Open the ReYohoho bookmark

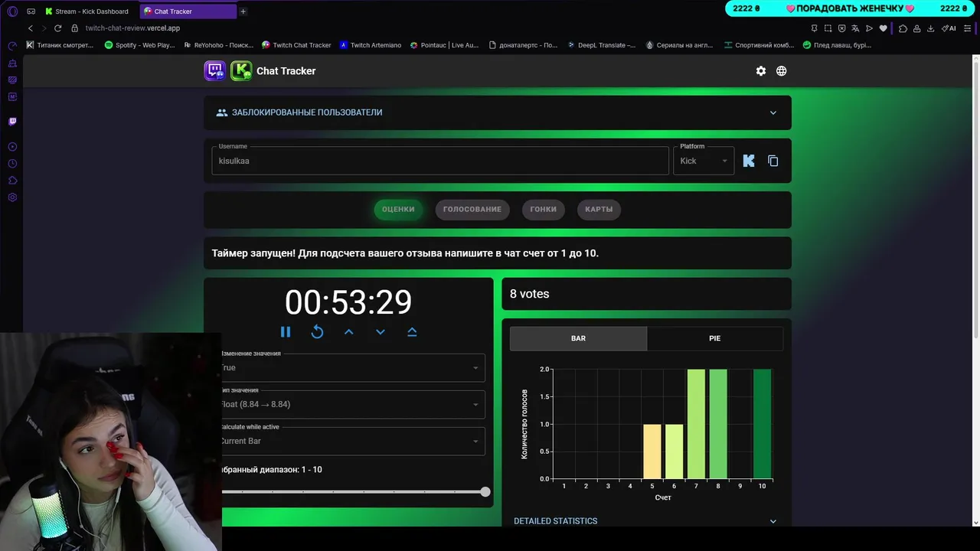coord(218,45)
